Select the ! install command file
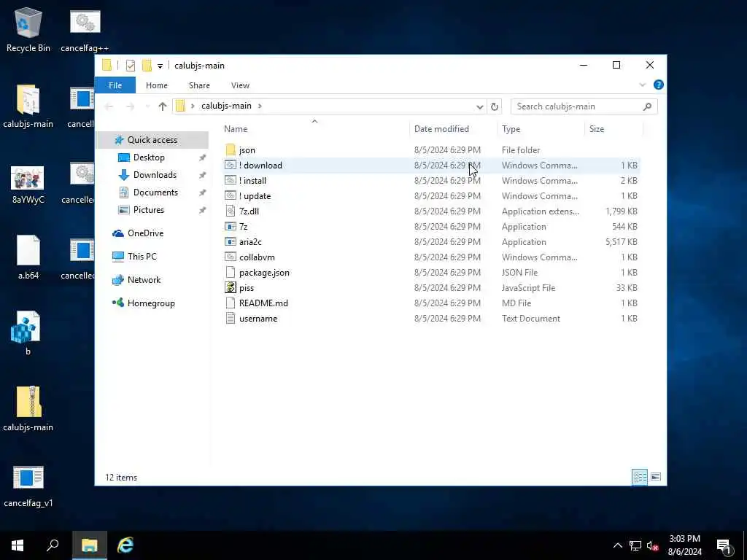This screenshot has width=747, height=560. [431, 181]
